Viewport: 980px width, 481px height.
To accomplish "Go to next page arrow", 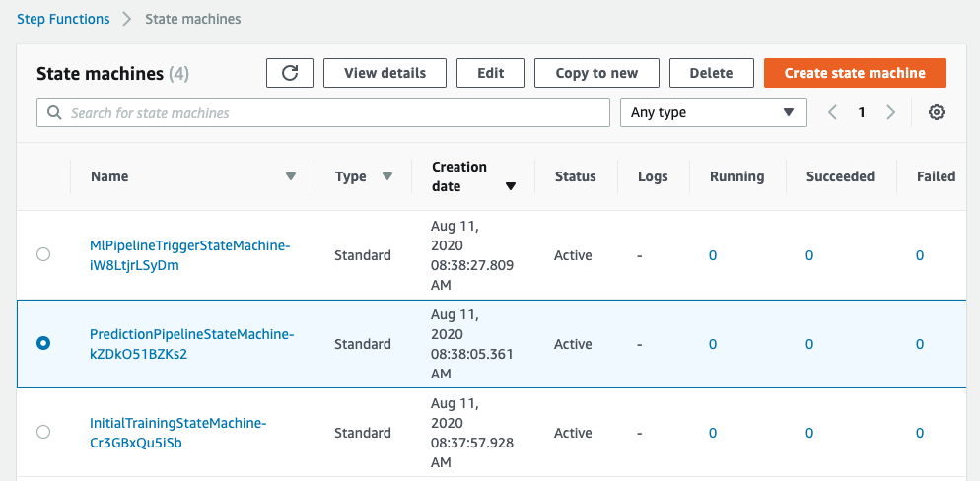I will pos(890,112).
